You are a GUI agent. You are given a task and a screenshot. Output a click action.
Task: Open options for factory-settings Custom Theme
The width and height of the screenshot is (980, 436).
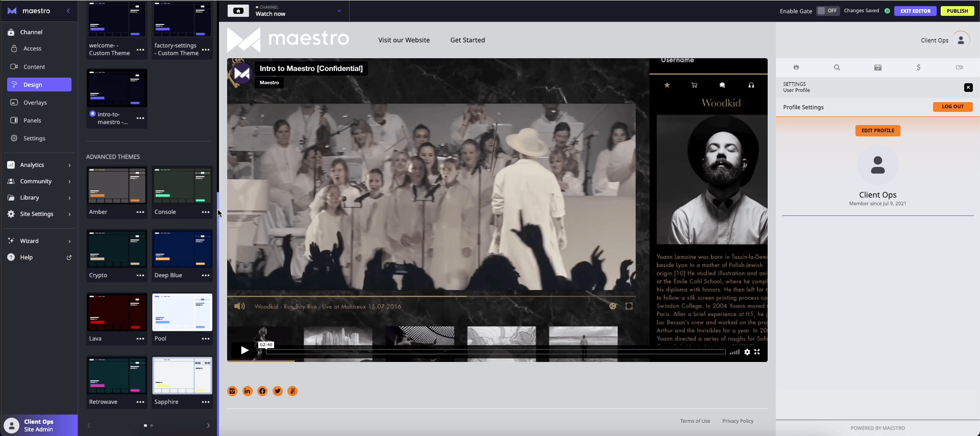206,50
